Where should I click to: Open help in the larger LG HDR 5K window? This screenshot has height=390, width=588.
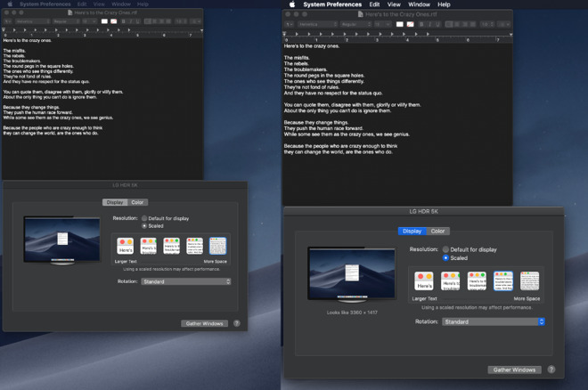click(x=551, y=370)
